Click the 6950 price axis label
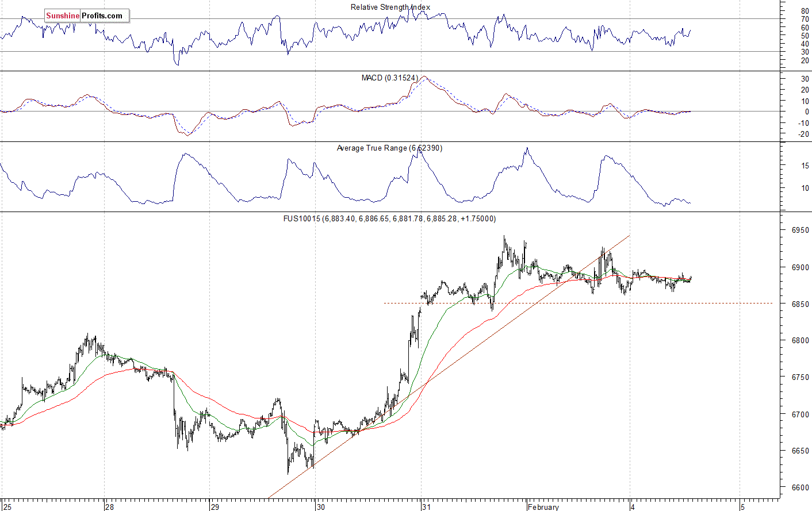Screen dimensions: 812x511 [x=800, y=230]
